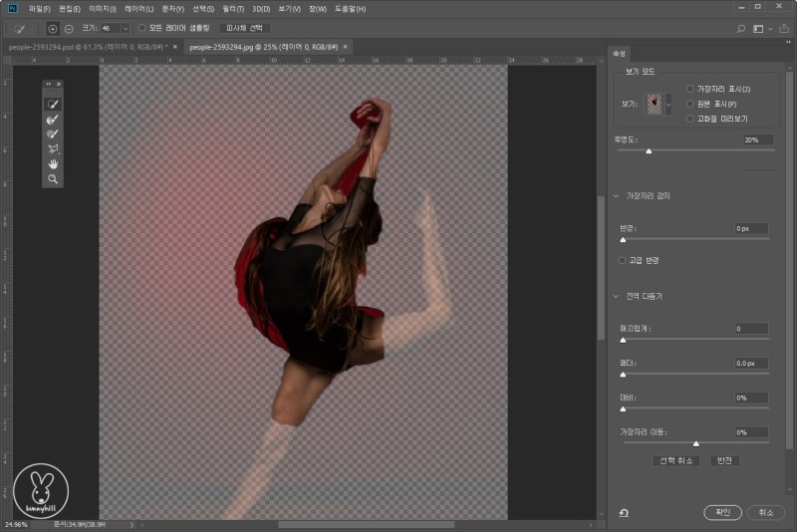This screenshot has width=797, height=532.
Task: Click the 투명도 opacity slider handle
Action: click(649, 151)
